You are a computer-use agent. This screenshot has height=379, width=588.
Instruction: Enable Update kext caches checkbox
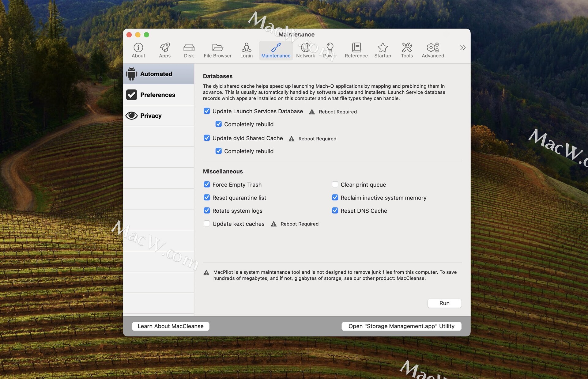[x=207, y=224]
